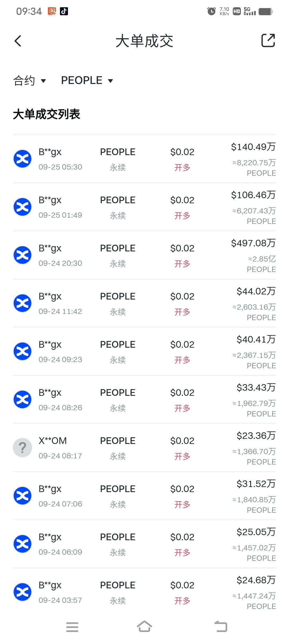
Task: Tap the Android back navigation button
Action: 221,627
